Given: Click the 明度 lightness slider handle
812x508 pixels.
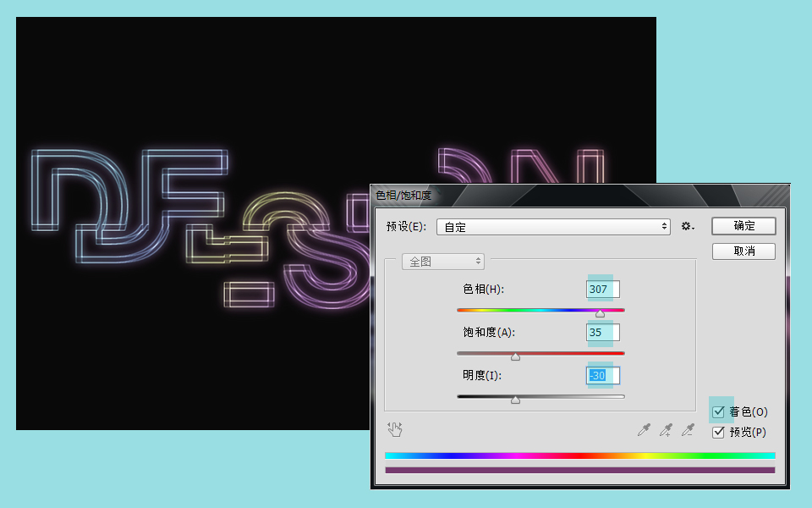Looking at the screenshot, I should click(x=515, y=400).
